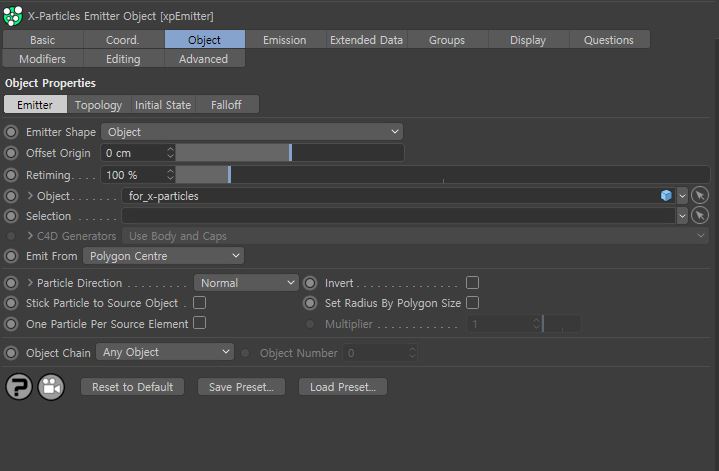This screenshot has width=719, height=471.
Task: Open the Emit From Polygon Centre dropdown
Action: tap(163, 256)
